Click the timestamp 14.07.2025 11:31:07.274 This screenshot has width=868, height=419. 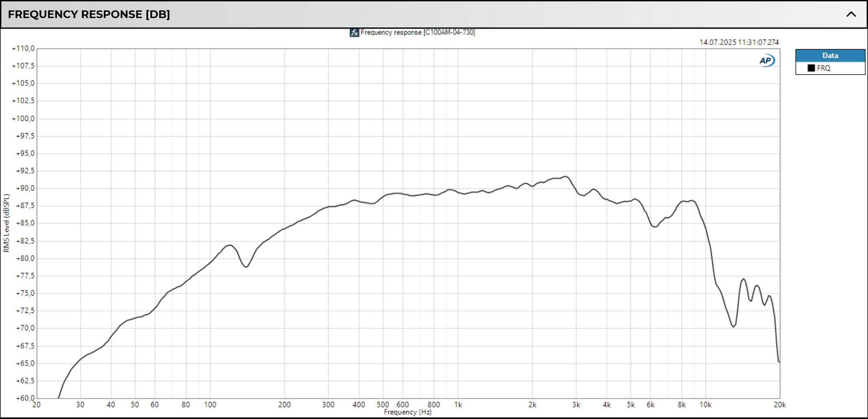tap(739, 43)
